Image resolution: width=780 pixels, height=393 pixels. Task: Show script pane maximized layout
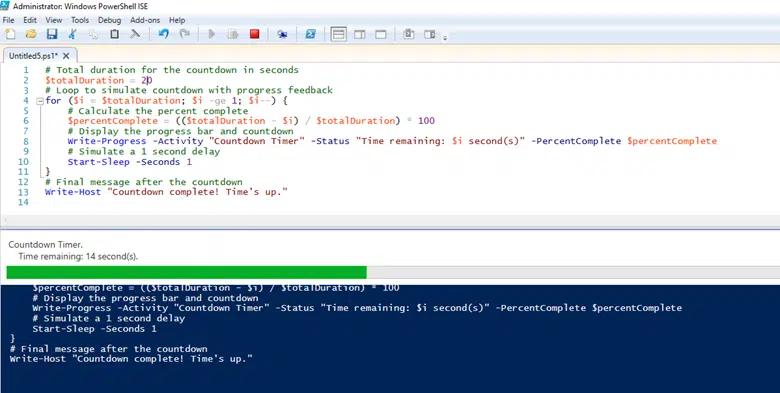pyautogui.click(x=381, y=34)
